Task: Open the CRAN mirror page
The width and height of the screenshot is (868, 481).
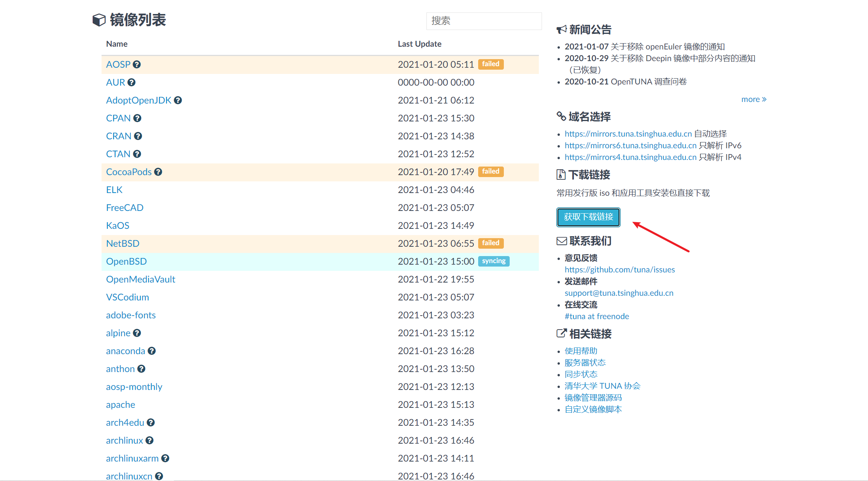Action: (x=119, y=136)
